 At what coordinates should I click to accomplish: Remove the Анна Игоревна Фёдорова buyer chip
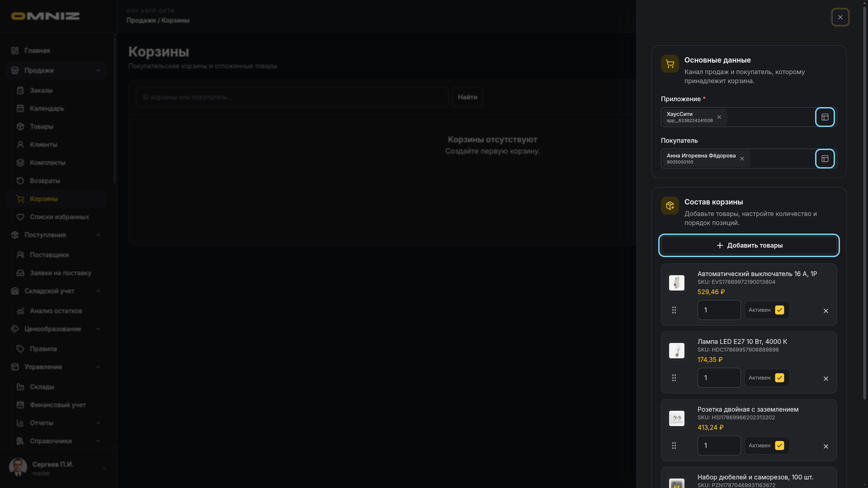pyautogui.click(x=742, y=158)
